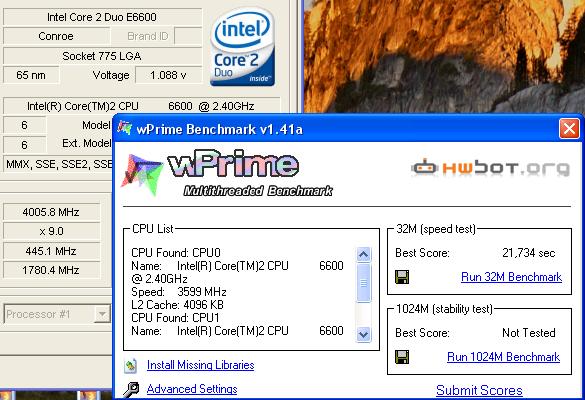
Task: Click the '1780.4 MHz' rated FSB value
Action: pos(51,270)
